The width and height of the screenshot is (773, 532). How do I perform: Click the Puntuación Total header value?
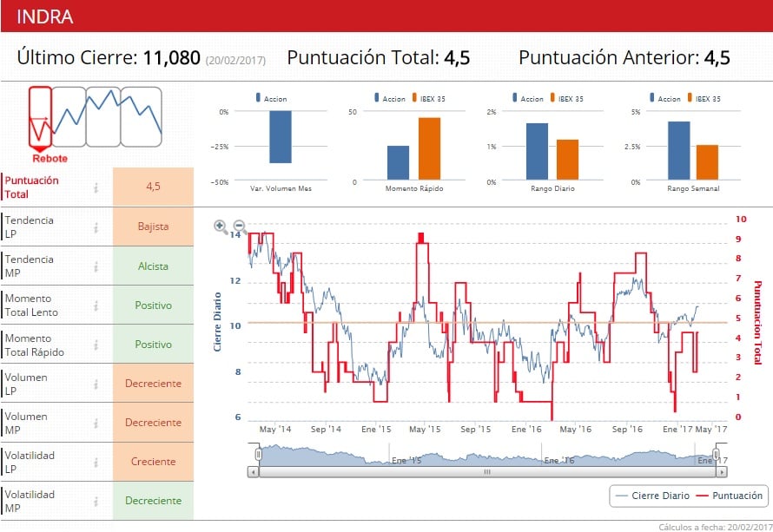point(457,57)
